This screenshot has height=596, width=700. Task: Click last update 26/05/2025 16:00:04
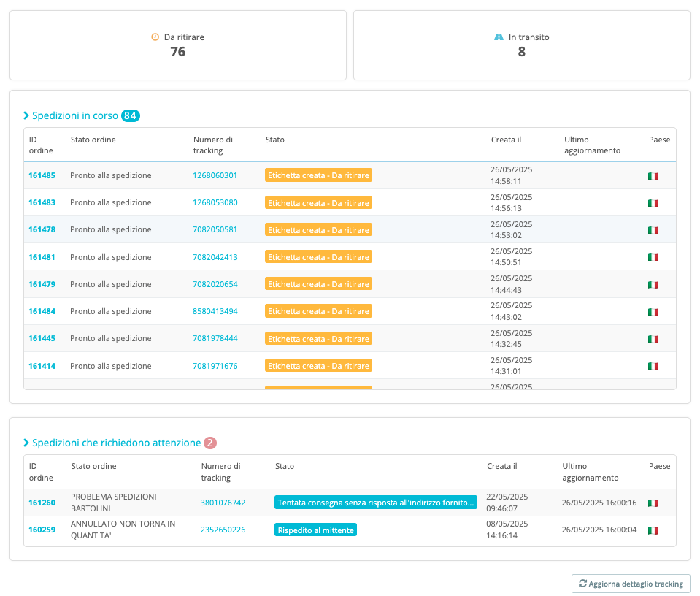click(599, 530)
